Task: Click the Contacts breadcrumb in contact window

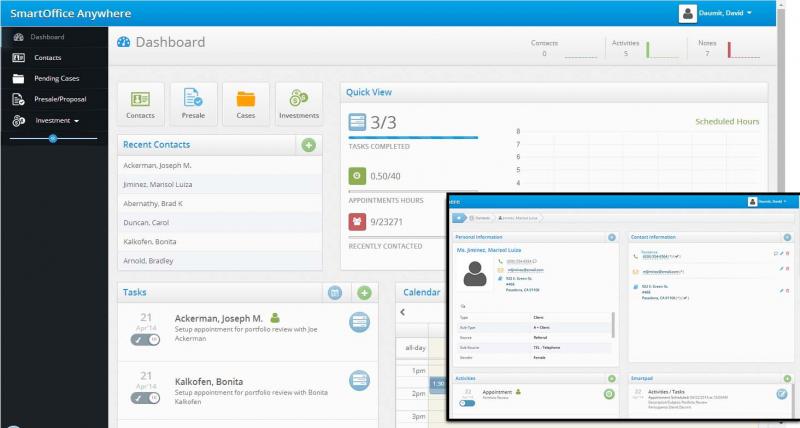Action: click(480, 218)
